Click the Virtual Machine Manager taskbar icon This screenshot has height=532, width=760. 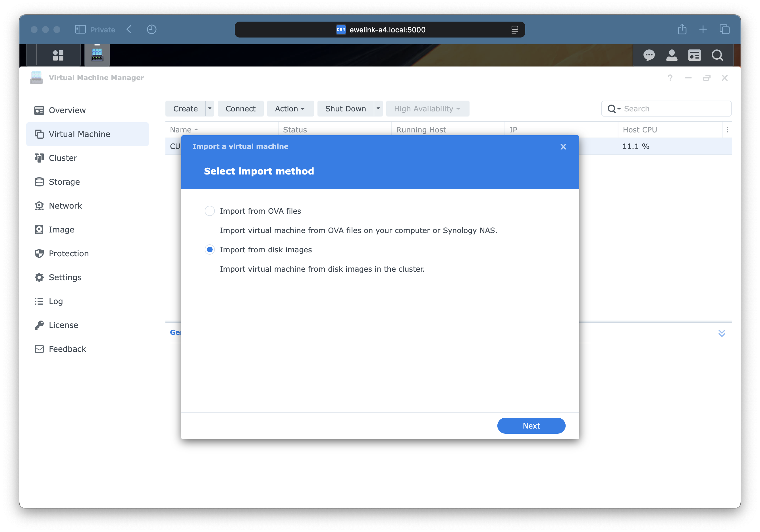[97, 55]
